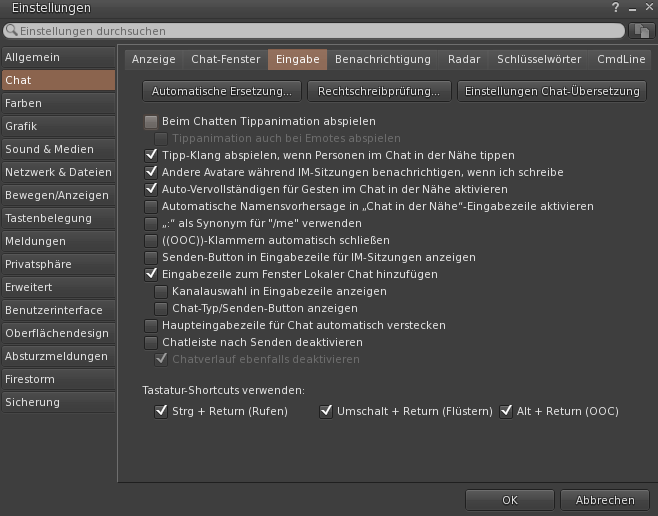658x516 pixels.
Task: Enable ((OOC))-Klammern automatisch schließen
Action: tap(151, 240)
